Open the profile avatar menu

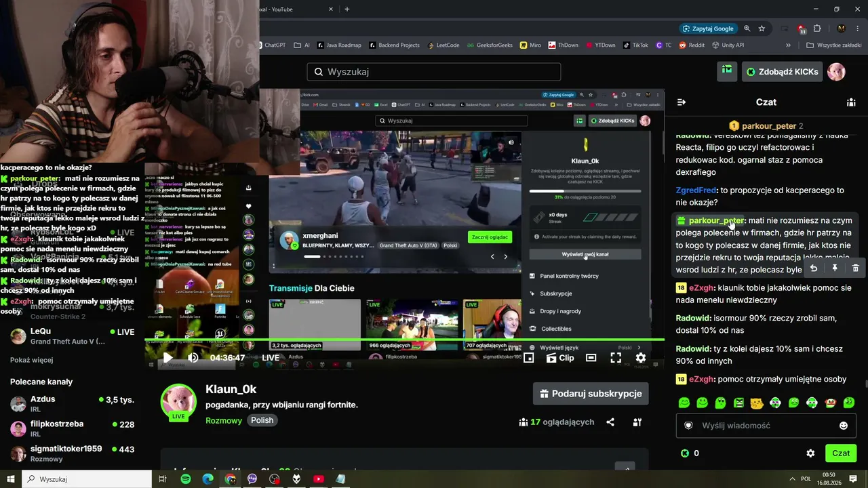tap(837, 72)
